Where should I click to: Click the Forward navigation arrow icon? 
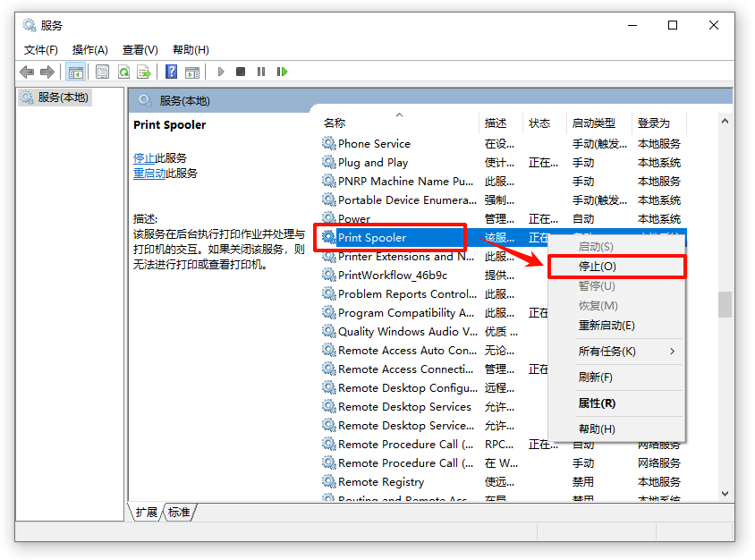click(x=46, y=72)
